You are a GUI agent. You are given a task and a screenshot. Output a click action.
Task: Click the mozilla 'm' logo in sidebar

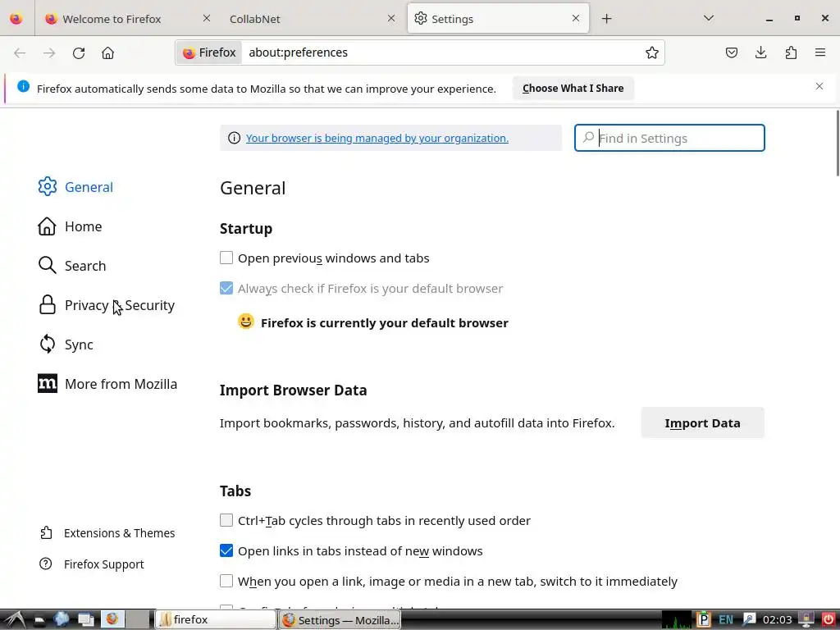[x=47, y=384]
